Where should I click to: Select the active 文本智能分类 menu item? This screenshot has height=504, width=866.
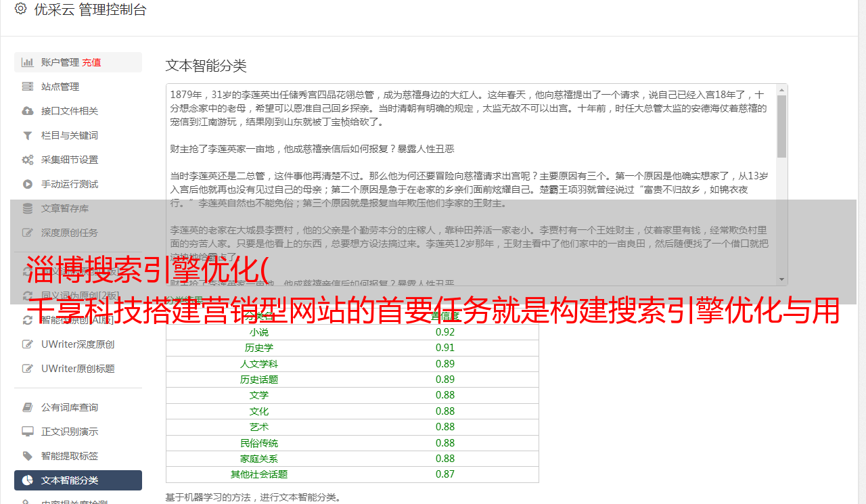[x=78, y=480]
